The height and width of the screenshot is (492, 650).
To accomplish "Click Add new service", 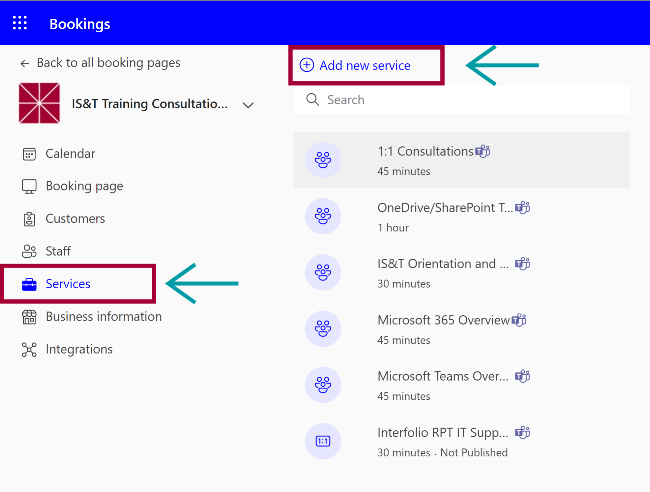I will click(364, 66).
